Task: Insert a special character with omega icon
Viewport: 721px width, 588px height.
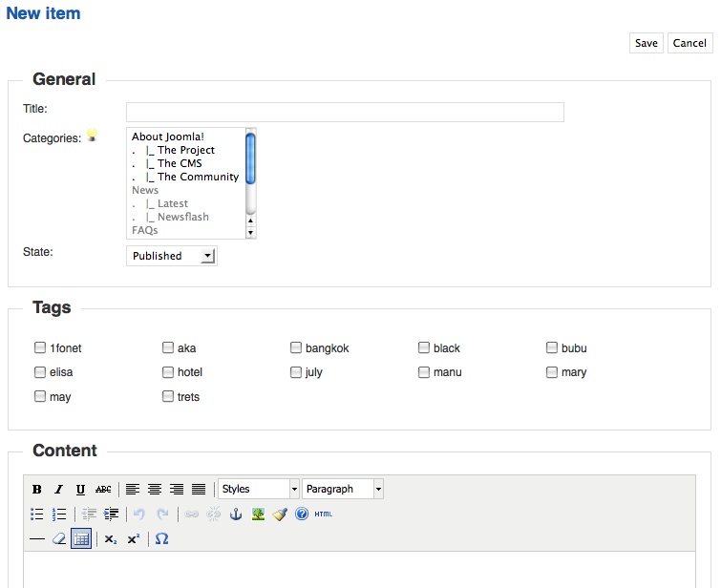Action: pyautogui.click(x=161, y=538)
